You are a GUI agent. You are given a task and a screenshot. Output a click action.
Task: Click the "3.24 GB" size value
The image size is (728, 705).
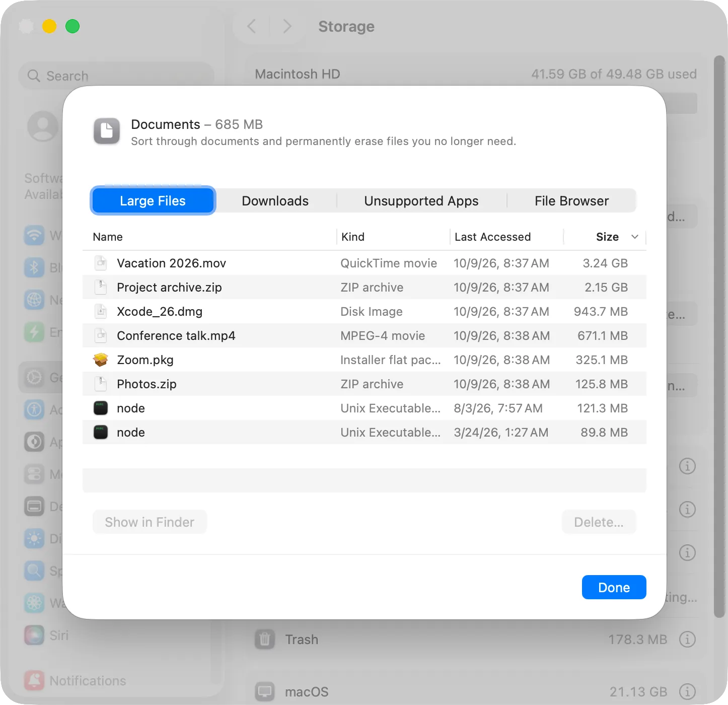coord(605,263)
